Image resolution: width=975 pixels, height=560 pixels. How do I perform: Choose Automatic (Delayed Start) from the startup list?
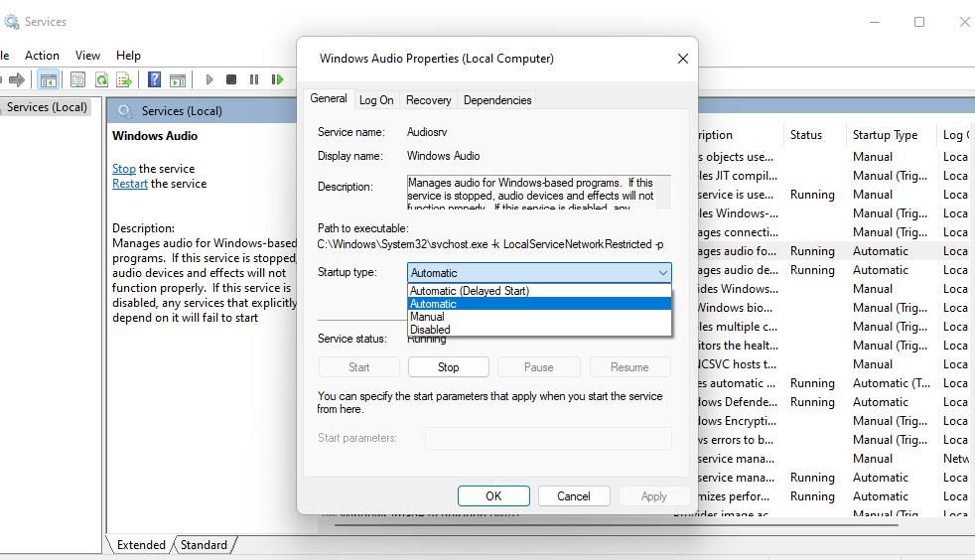coord(539,291)
